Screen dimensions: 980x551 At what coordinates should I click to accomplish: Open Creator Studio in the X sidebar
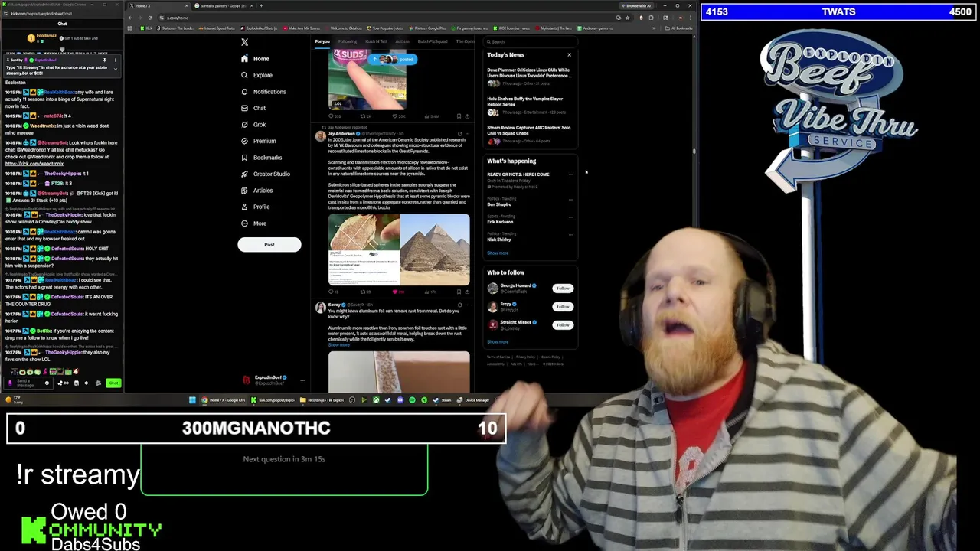(265, 174)
